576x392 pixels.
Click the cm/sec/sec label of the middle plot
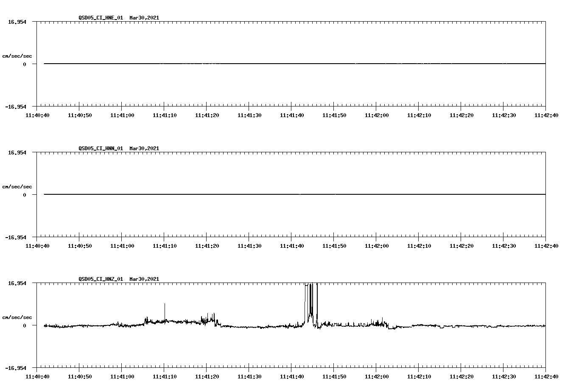(x=18, y=186)
